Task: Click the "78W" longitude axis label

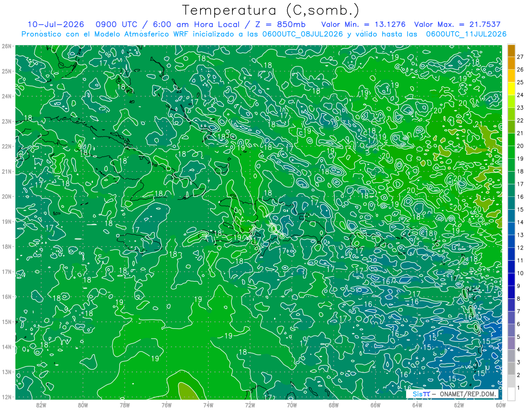Action: [125, 405]
